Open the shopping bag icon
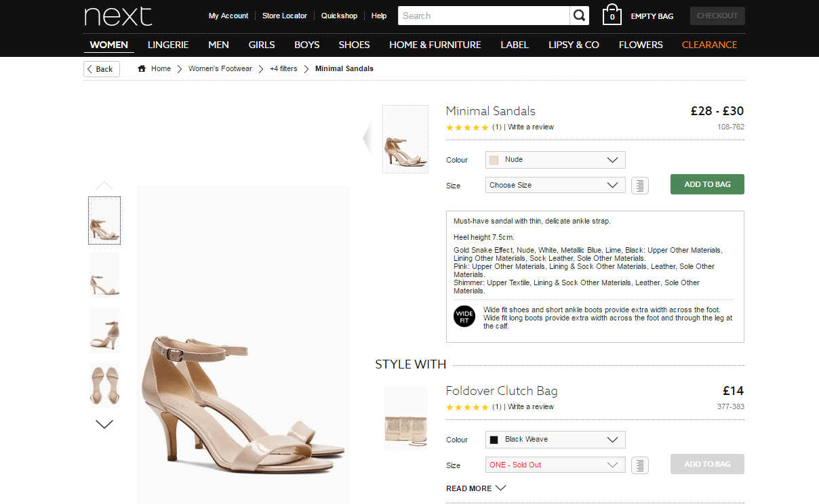 coord(612,16)
